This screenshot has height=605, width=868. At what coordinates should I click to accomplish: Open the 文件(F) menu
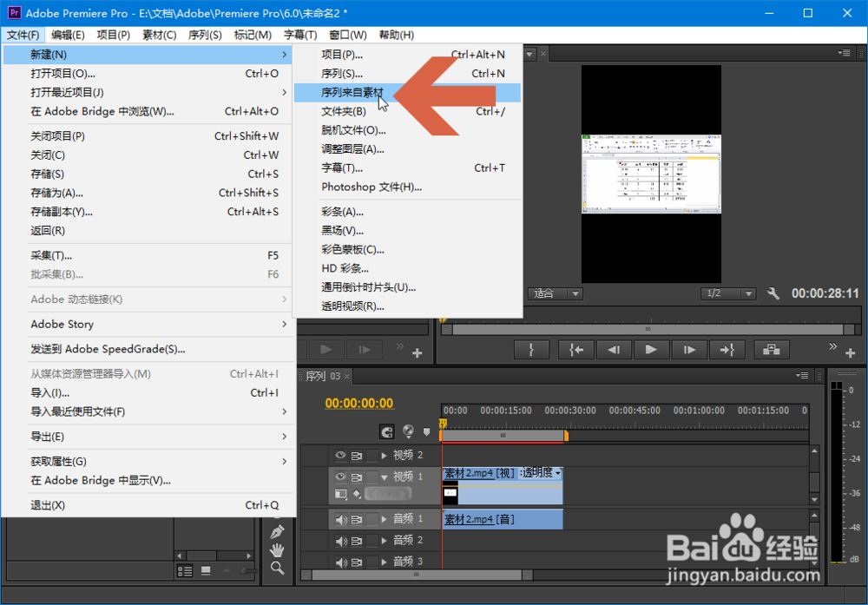click(x=23, y=35)
